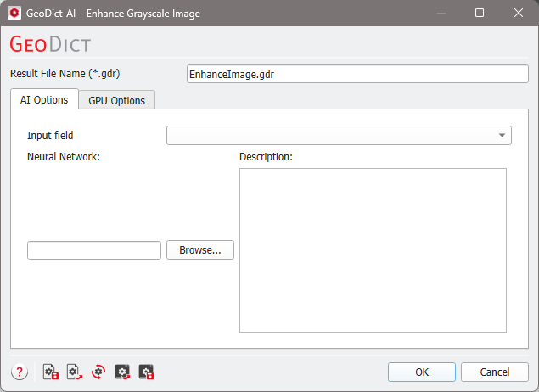Click the Result File Name text field
The image size is (539, 392).
tap(357, 74)
